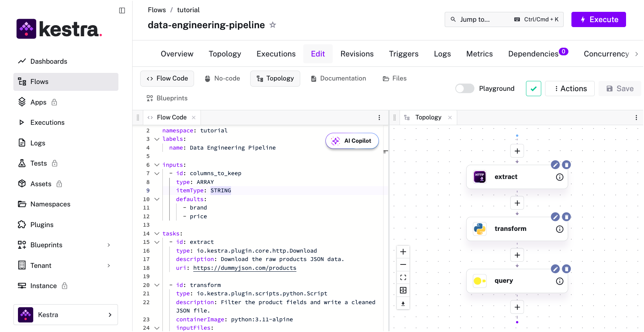Add a task above the extract node

tap(517, 151)
